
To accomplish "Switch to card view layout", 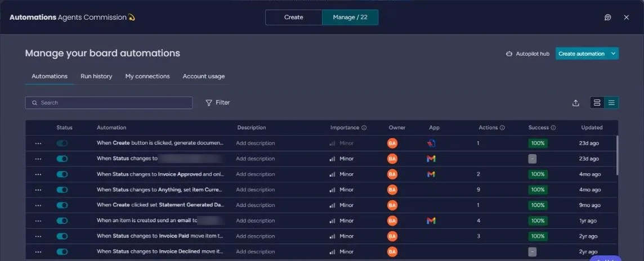I will point(597,102).
